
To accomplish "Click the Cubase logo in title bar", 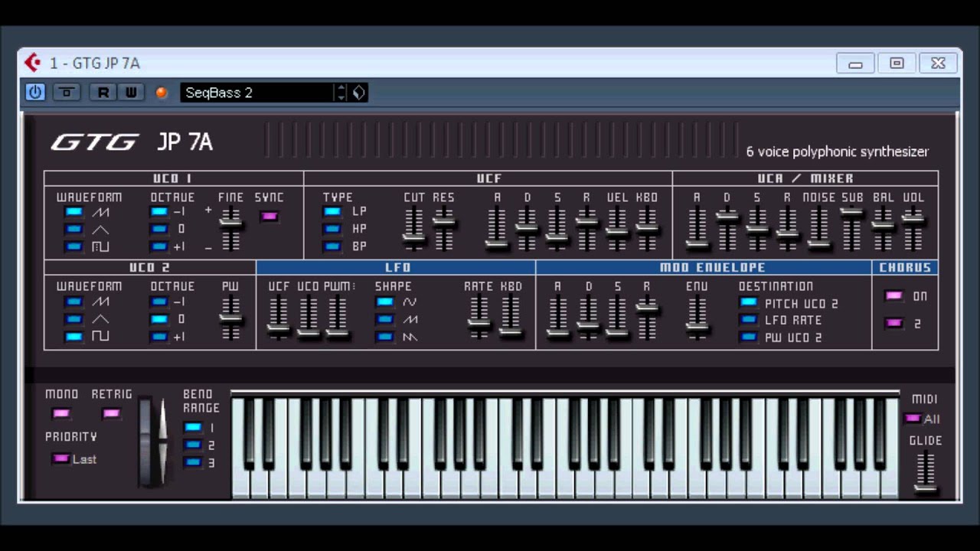I will click(x=32, y=63).
